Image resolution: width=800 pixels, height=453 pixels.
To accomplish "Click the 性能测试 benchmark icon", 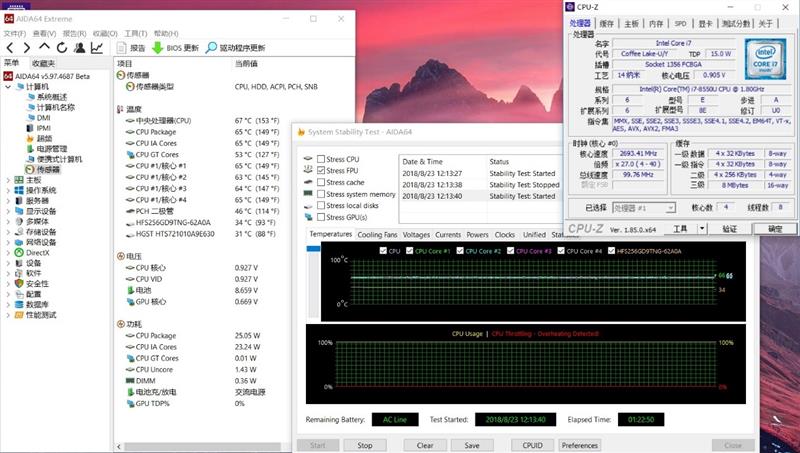I will pos(19,315).
